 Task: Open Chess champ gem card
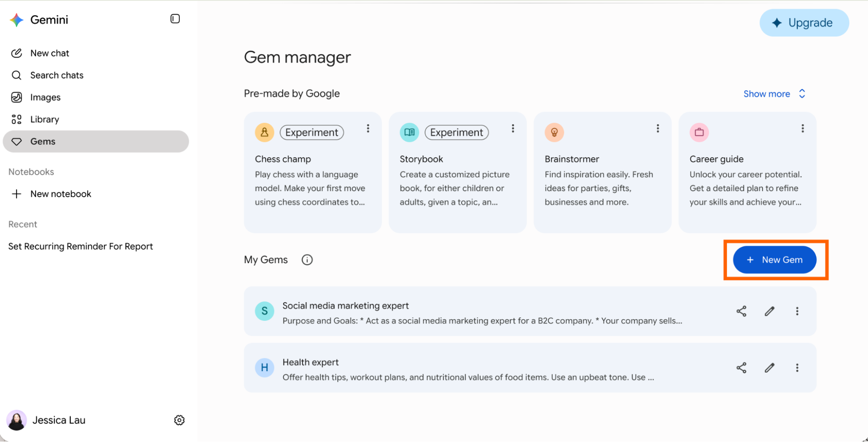pyautogui.click(x=313, y=172)
